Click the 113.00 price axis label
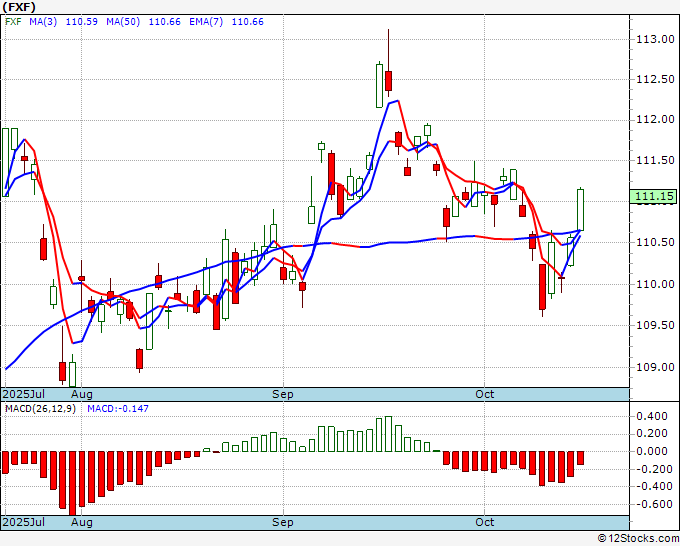The height and width of the screenshot is (546, 680). pyautogui.click(x=653, y=39)
